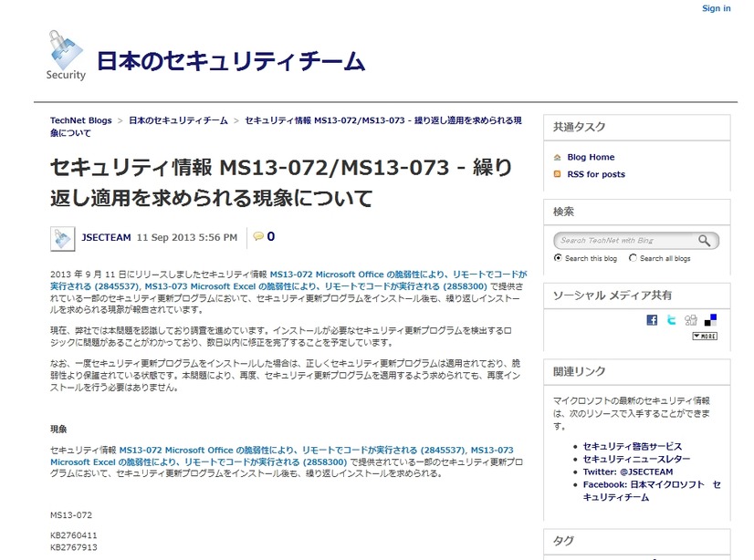Screen dimensions: 754x560
Task: Open the RSS for posts link
Action: point(596,174)
